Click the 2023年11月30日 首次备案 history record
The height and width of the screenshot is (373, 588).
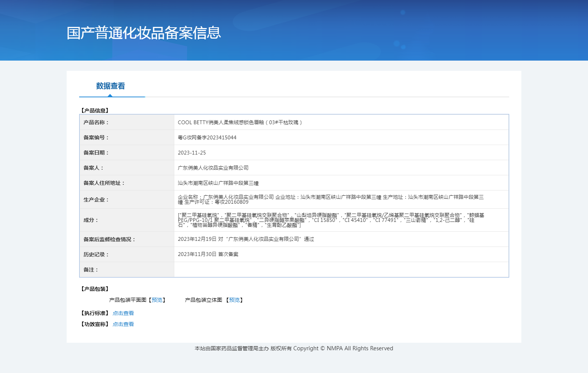coord(208,254)
